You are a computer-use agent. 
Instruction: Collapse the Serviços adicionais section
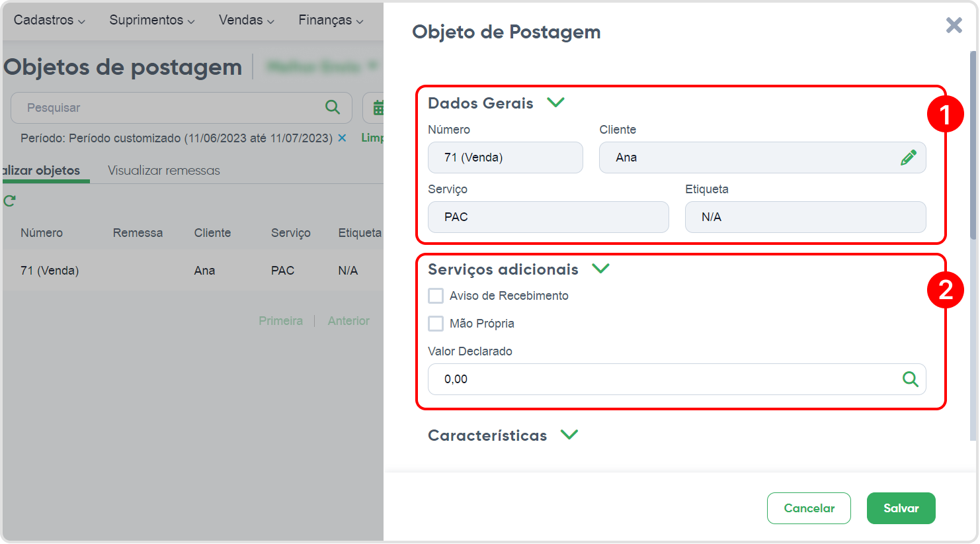click(600, 269)
